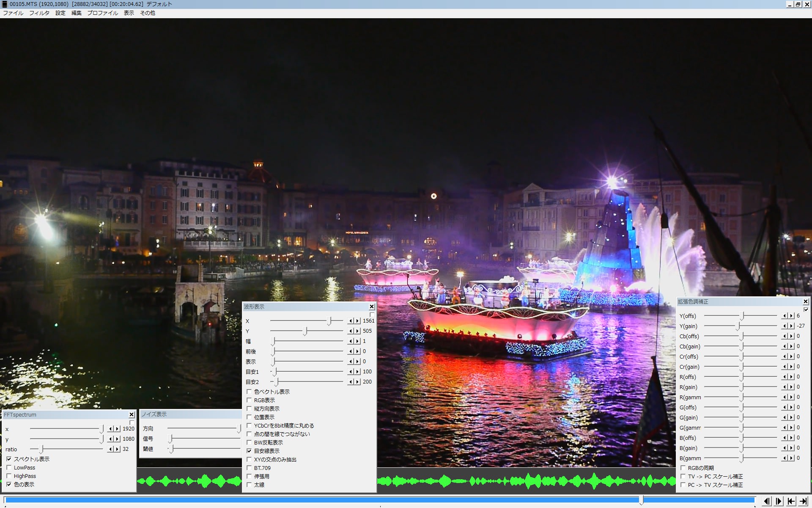
Task: Decrease the 目安2 value arrow
Action: click(x=351, y=382)
